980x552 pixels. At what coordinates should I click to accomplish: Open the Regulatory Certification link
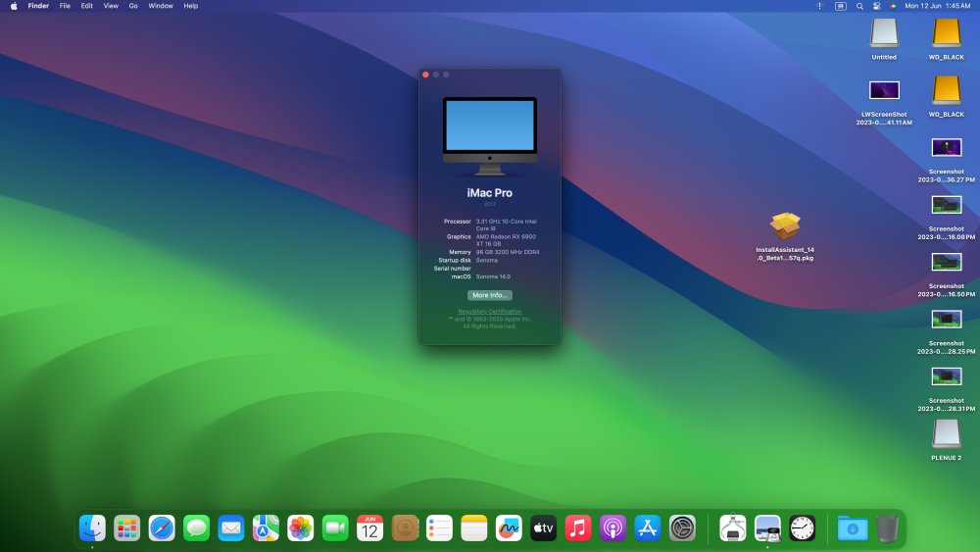pos(490,312)
